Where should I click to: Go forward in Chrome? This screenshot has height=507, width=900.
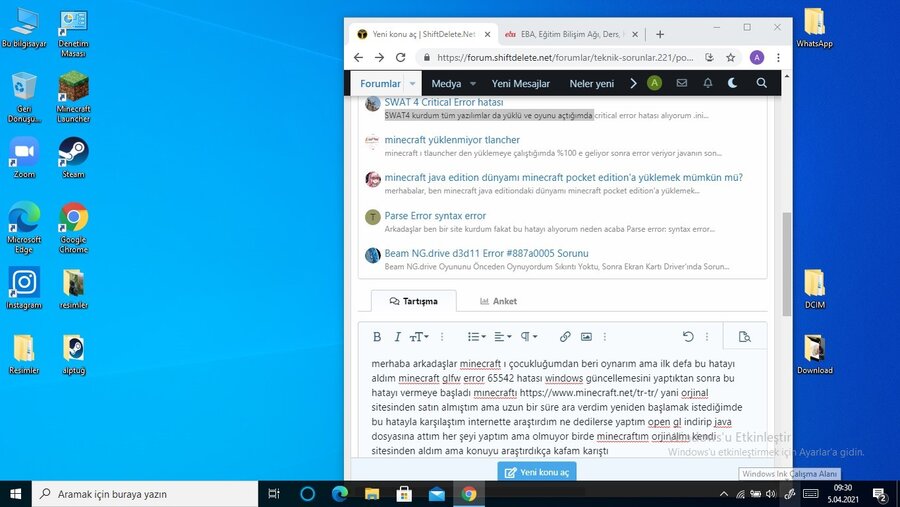pos(379,57)
